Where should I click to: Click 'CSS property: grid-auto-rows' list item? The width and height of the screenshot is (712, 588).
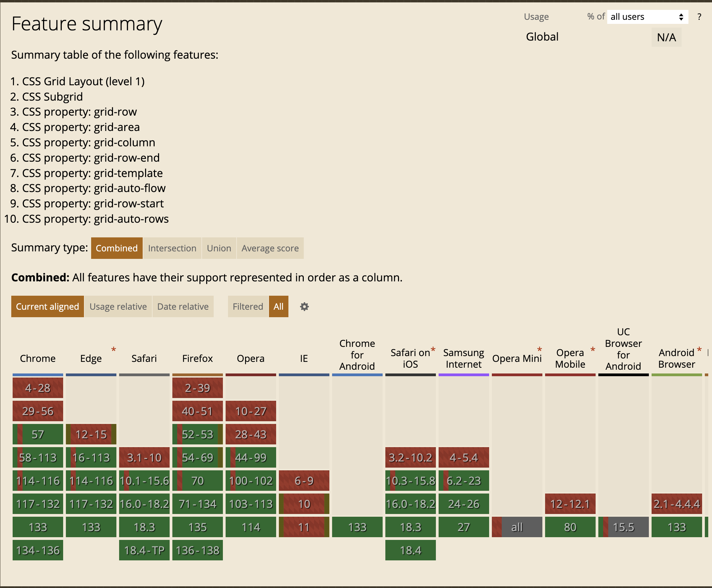tap(96, 219)
